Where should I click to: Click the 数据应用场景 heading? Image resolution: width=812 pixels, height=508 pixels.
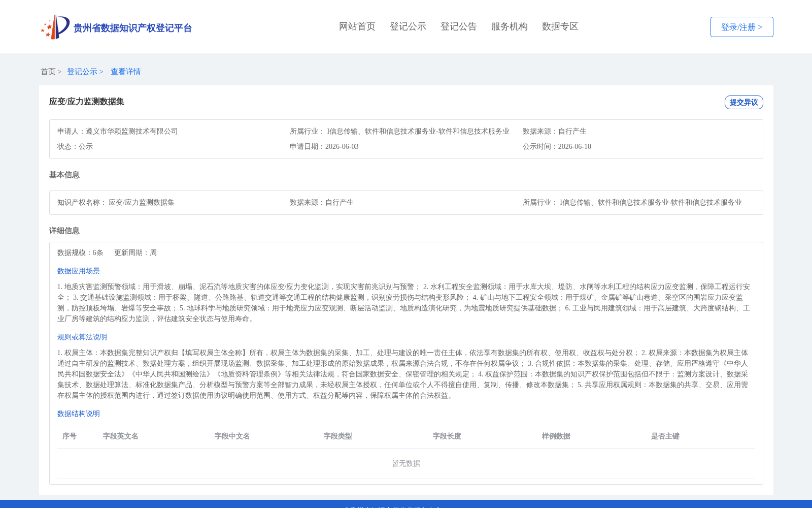point(79,271)
